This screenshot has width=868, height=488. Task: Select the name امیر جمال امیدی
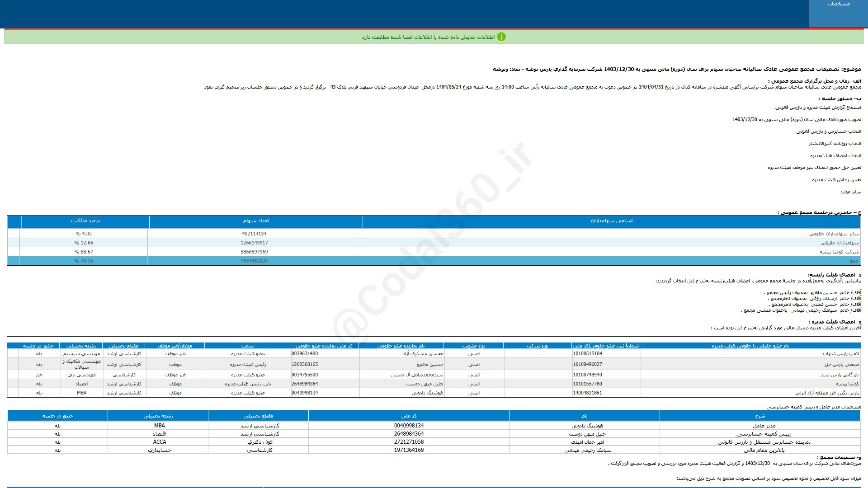pyautogui.click(x=587, y=442)
